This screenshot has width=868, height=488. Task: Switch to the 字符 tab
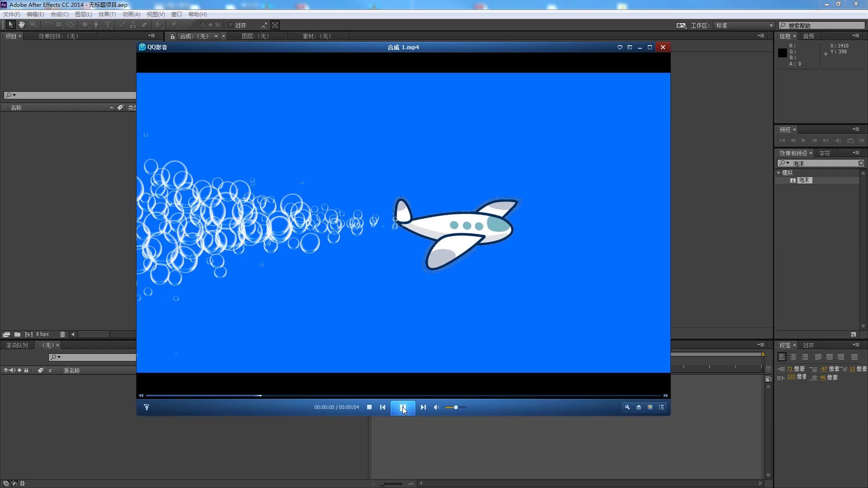coord(825,153)
